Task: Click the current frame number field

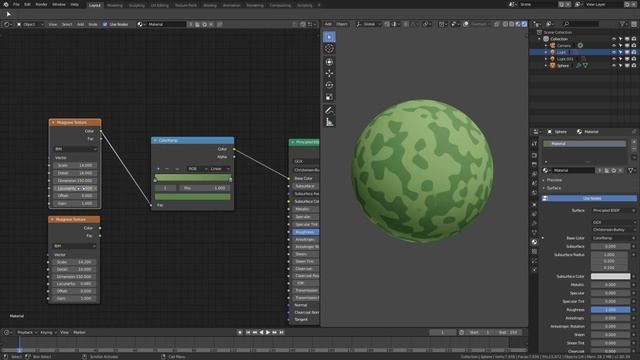Action: click(x=442, y=332)
